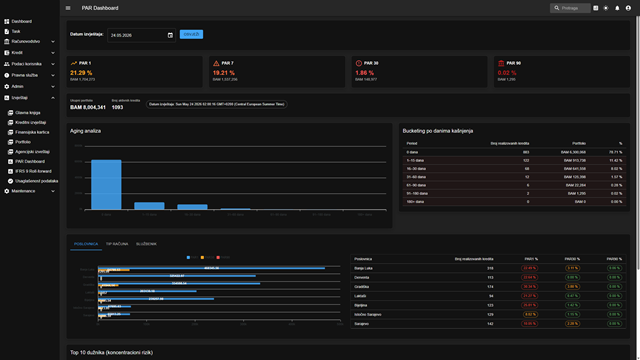
Task: Switch to the POSLOVNICA tab
Action: pos(86,244)
